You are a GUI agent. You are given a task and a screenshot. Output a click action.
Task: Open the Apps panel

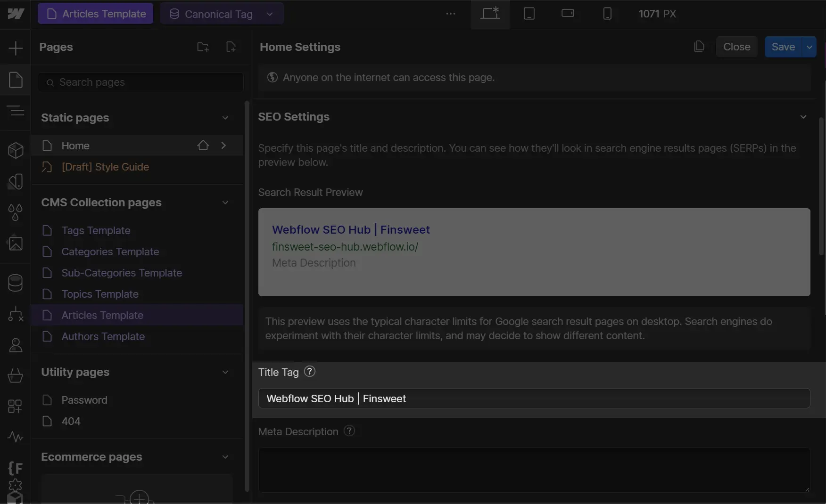pos(16,406)
